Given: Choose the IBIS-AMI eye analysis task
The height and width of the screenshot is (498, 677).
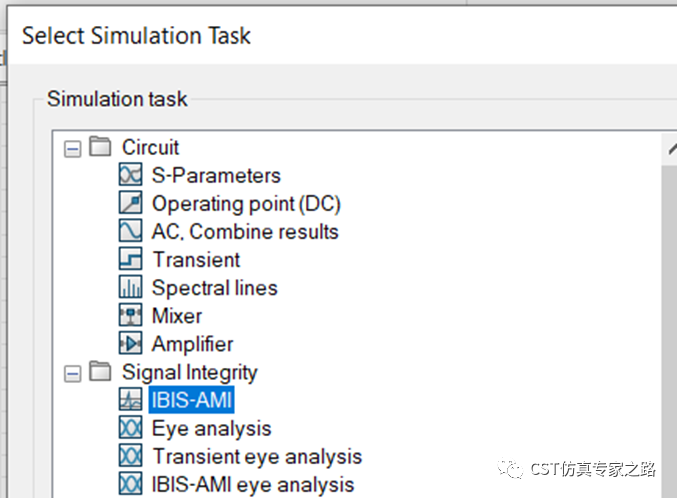Looking at the screenshot, I should point(253,485).
